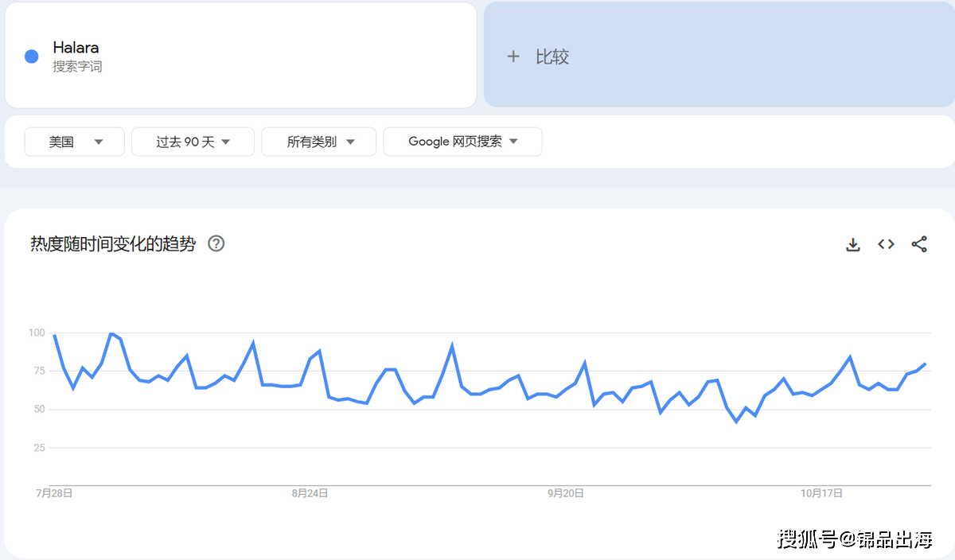The width and height of the screenshot is (955, 560).
Task: Click the dropdown arrow next to 美国
Action: pyautogui.click(x=99, y=142)
